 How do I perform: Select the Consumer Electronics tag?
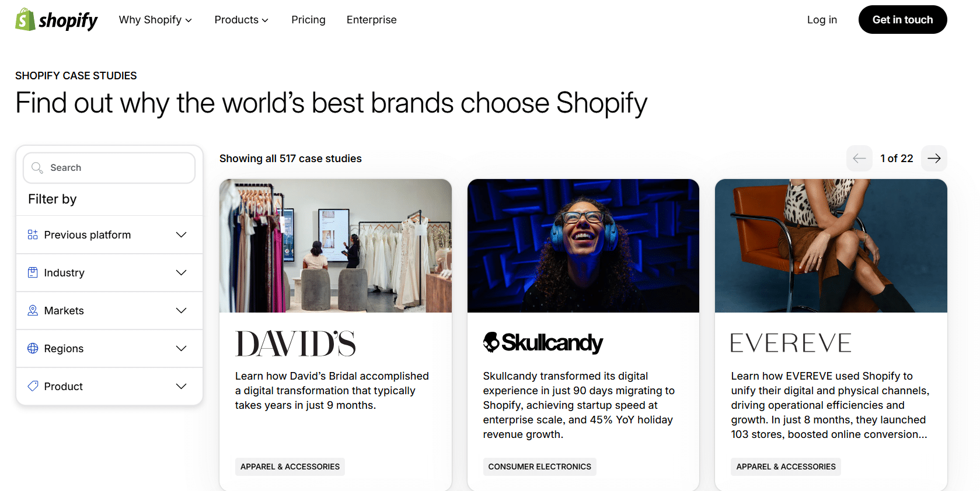pyautogui.click(x=539, y=467)
